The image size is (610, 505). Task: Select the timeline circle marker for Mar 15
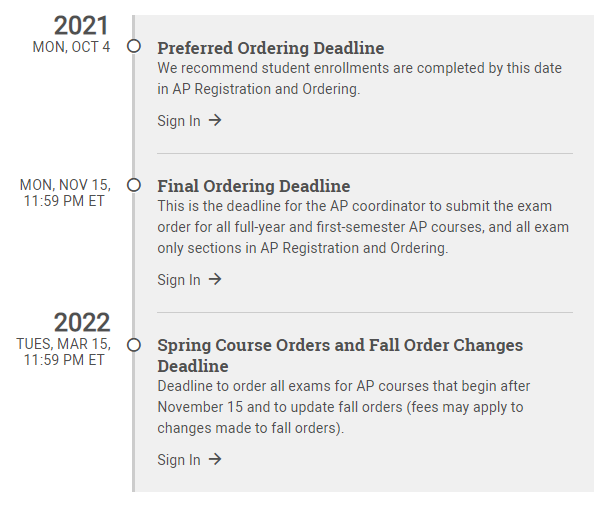(134, 345)
